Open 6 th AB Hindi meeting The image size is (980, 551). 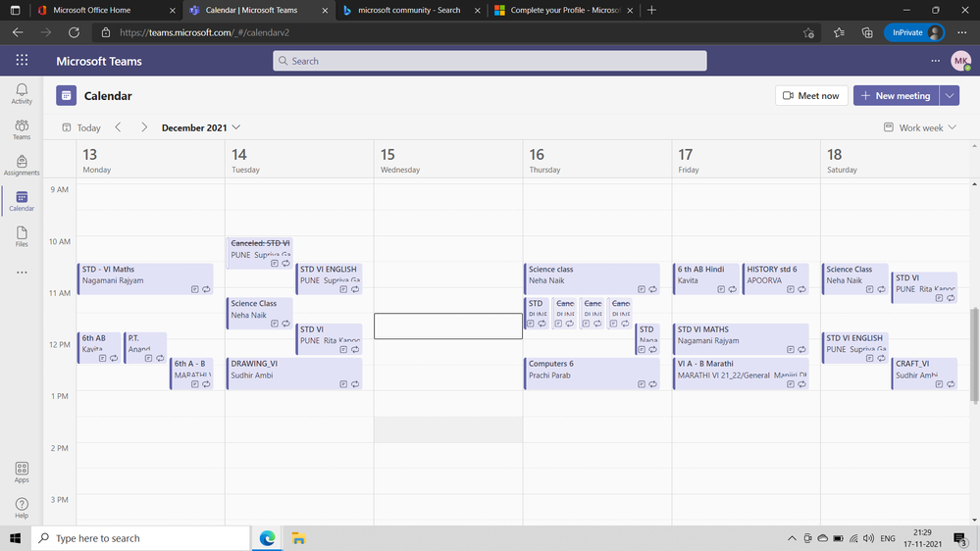tap(706, 278)
